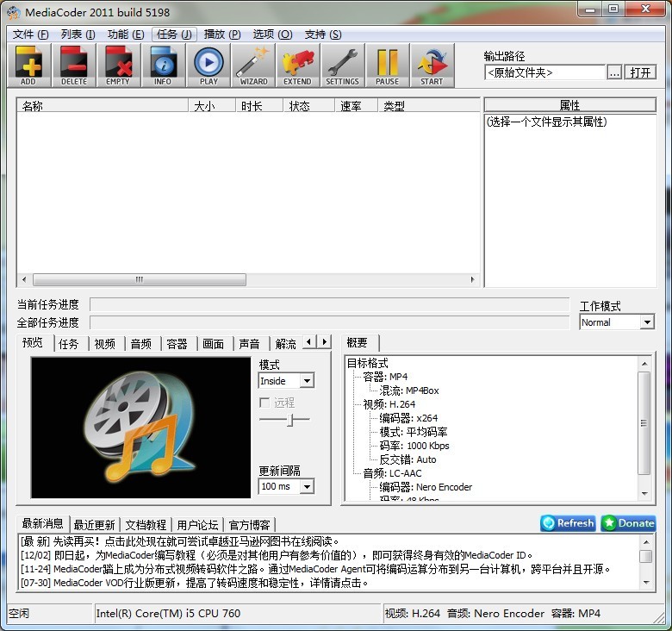This screenshot has width=672, height=631.
Task: Launch the WIZARD toolbar icon
Action: point(253,65)
